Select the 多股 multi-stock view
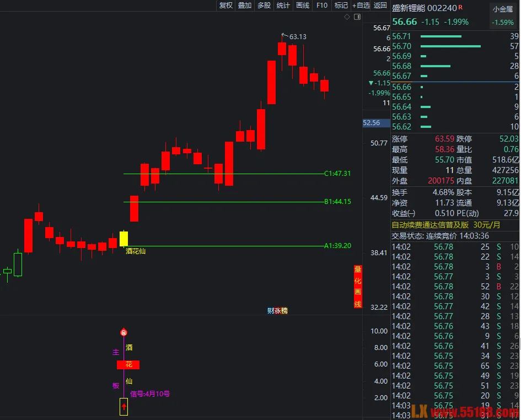Image resolution: width=521 pixels, height=420 pixels. coord(264,6)
